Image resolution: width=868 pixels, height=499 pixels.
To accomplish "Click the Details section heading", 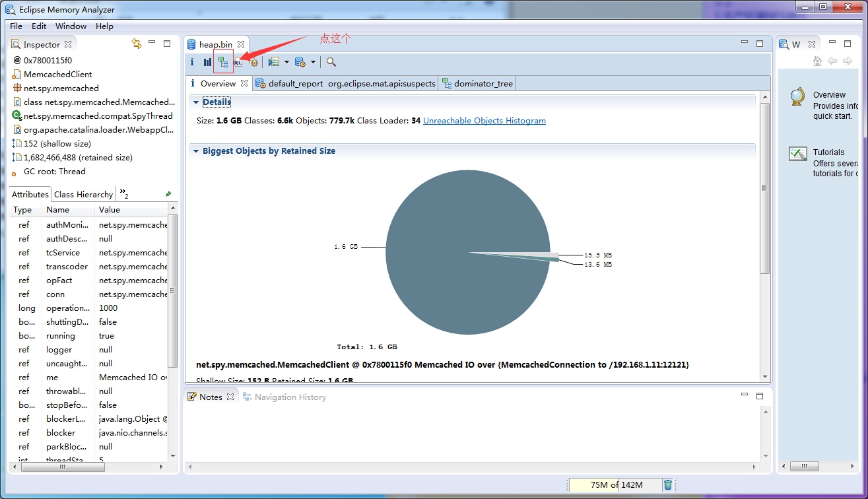I will coord(217,102).
